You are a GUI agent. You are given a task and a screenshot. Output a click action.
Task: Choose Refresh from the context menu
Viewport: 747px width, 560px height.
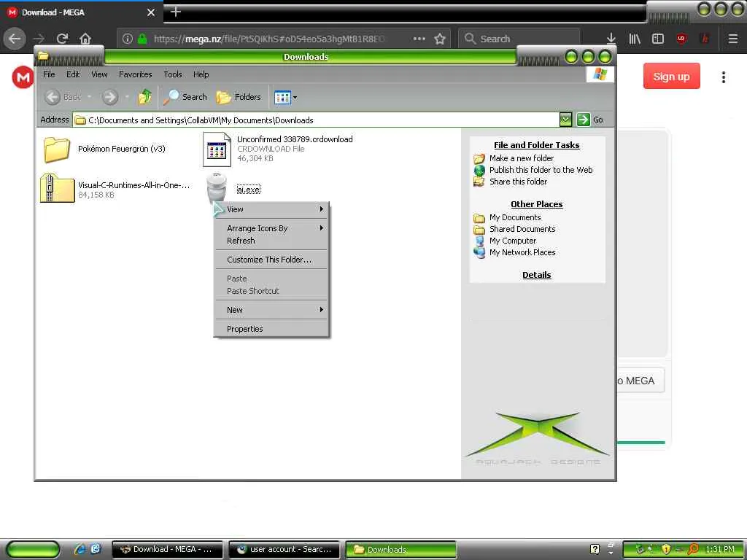click(271, 241)
